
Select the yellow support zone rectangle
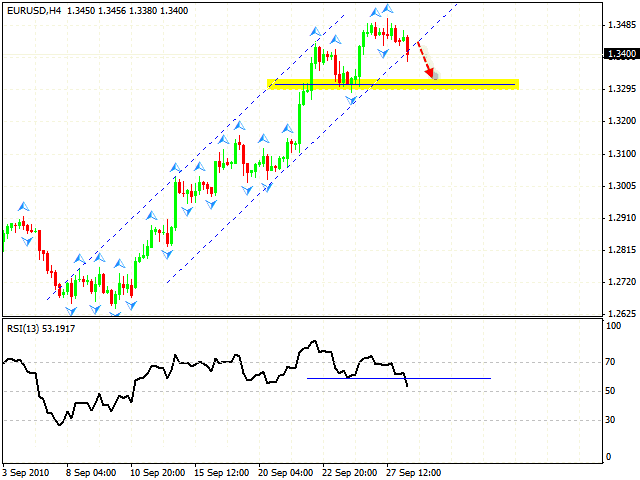click(x=393, y=84)
